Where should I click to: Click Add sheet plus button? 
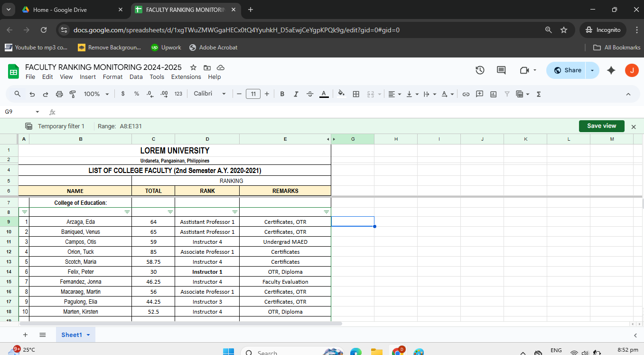pyautogui.click(x=25, y=335)
